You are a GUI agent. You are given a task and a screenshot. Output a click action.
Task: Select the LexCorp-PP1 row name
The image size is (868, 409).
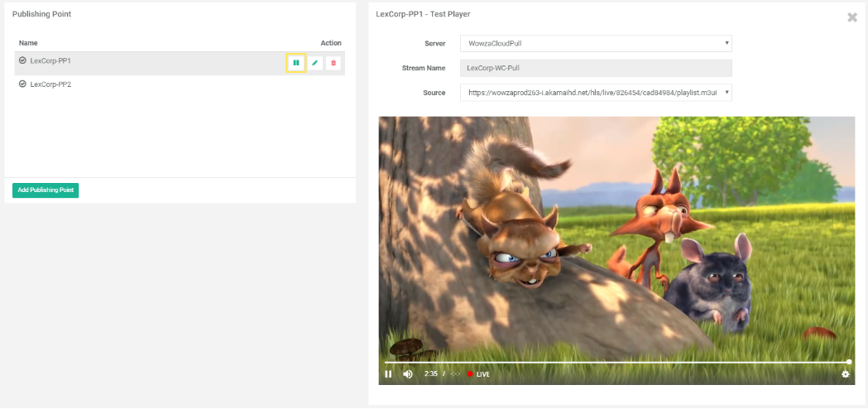(51, 61)
